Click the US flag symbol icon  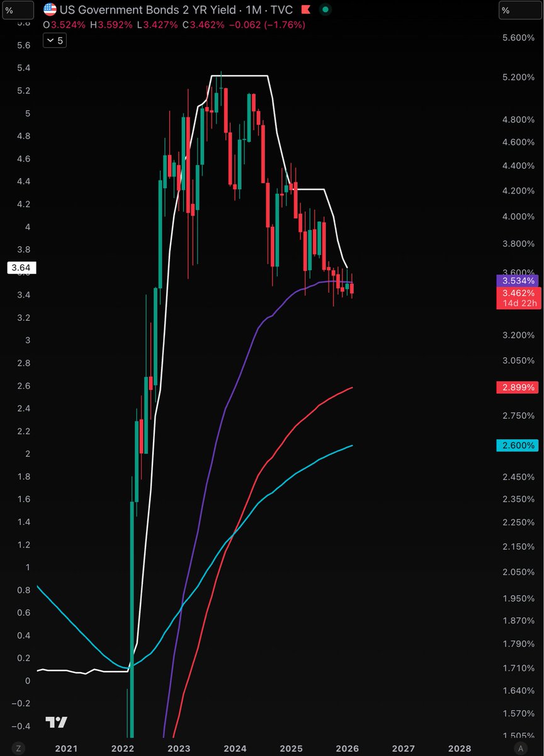49,10
